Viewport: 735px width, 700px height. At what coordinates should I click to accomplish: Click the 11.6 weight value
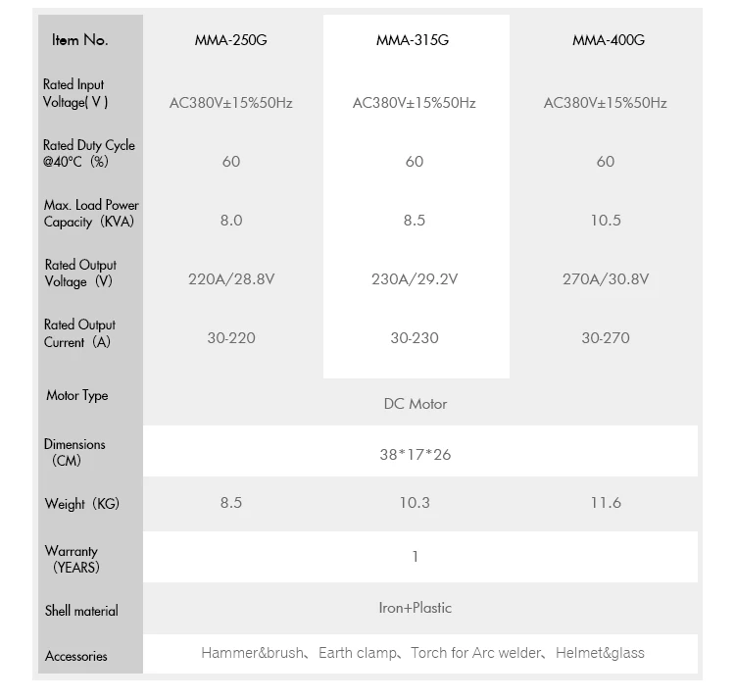[605, 503]
